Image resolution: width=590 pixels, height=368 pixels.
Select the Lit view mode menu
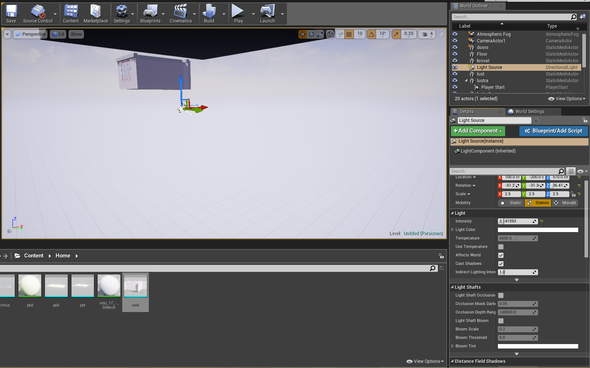pyautogui.click(x=58, y=34)
